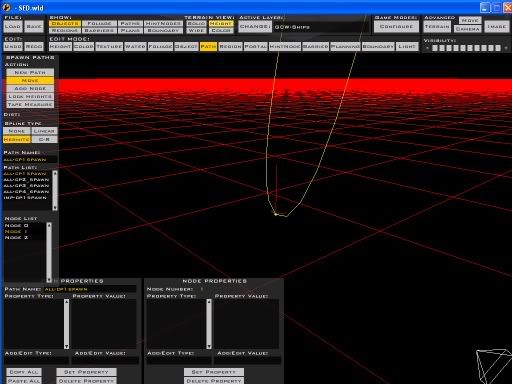
Task: Select Node 0 in node list
Action: 17,226
